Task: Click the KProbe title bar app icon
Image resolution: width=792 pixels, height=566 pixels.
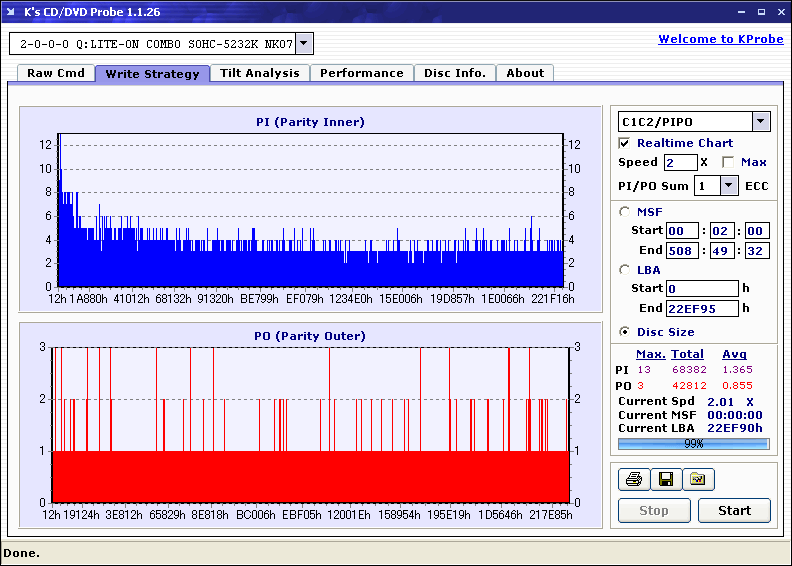Action: tap(11, 11)
